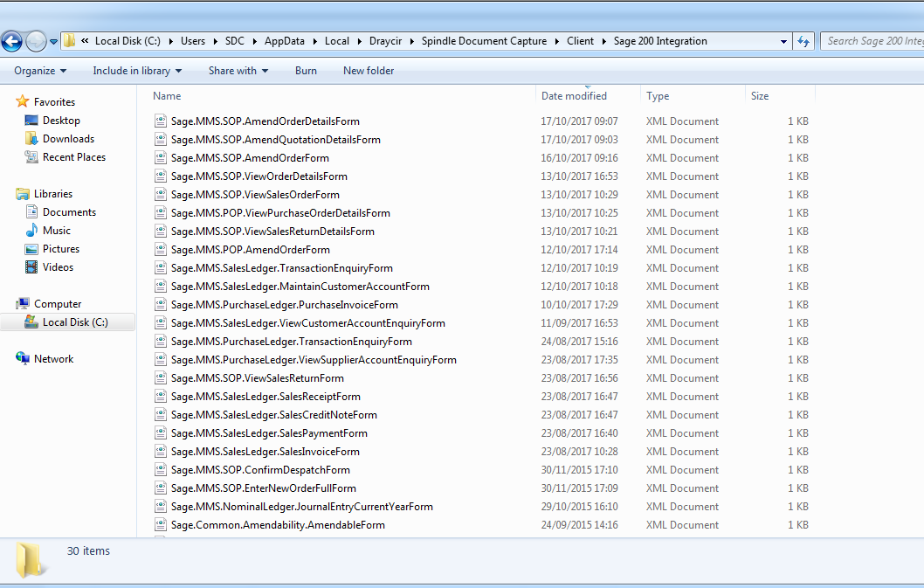
Task: Click the Music library icon
Action: point(31,230)
